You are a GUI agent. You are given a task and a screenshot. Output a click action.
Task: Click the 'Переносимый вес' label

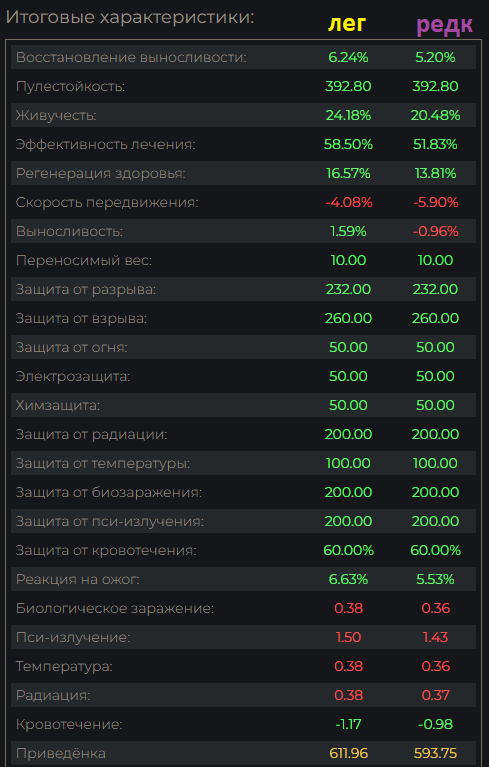pos(84,260)
